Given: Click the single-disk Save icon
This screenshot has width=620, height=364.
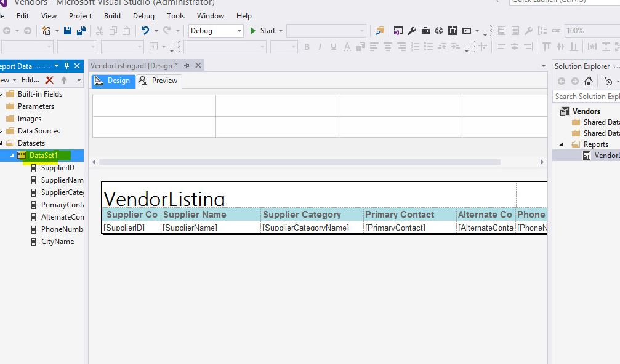Looking at the screenshot, I should click(68, 31).
